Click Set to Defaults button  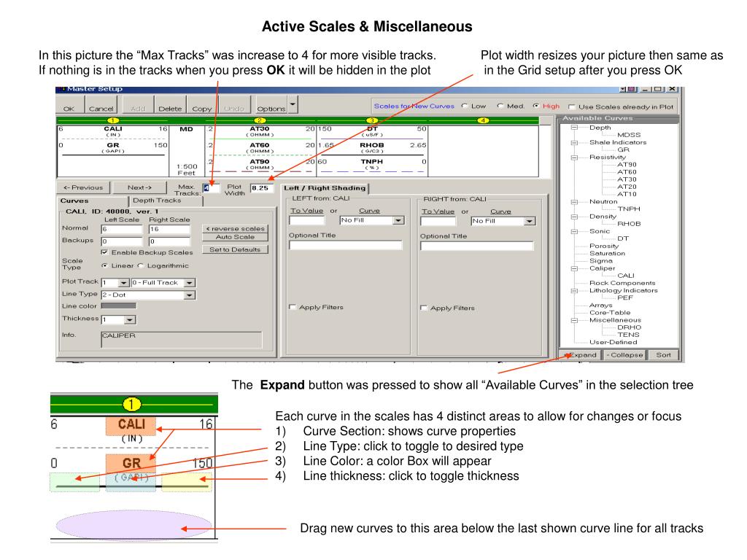pos(235,249)
